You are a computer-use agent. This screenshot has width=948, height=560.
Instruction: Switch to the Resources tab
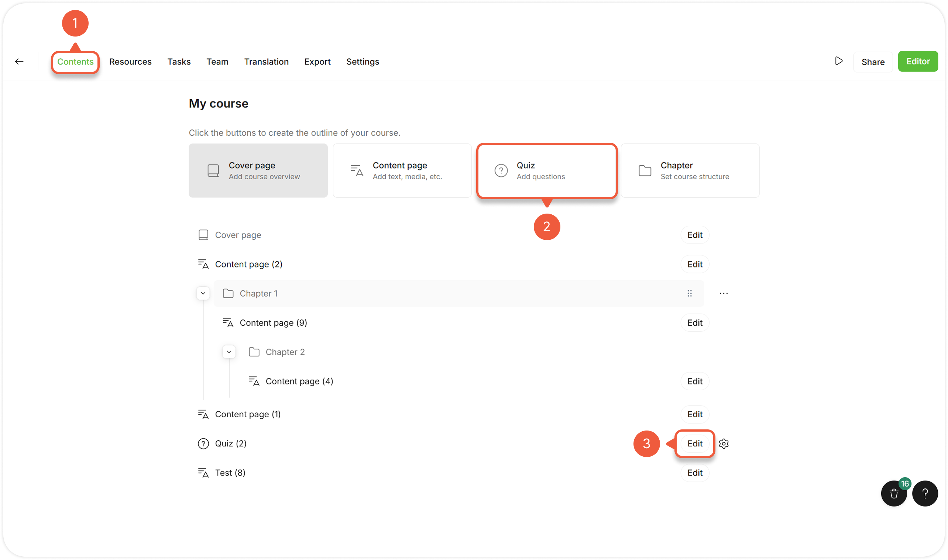tap(130, 62)
